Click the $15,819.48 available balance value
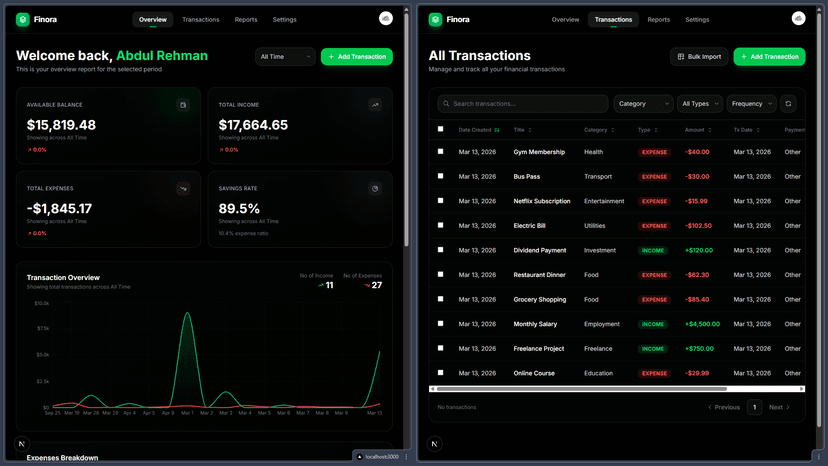The image size is (828, 466). point(61,125)
